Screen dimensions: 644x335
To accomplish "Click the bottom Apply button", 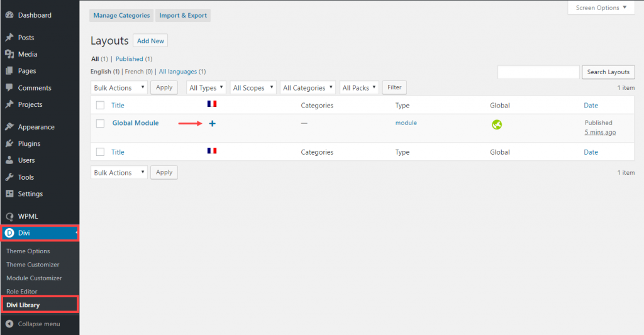I will pyautogui.click(x=164, y=172).
